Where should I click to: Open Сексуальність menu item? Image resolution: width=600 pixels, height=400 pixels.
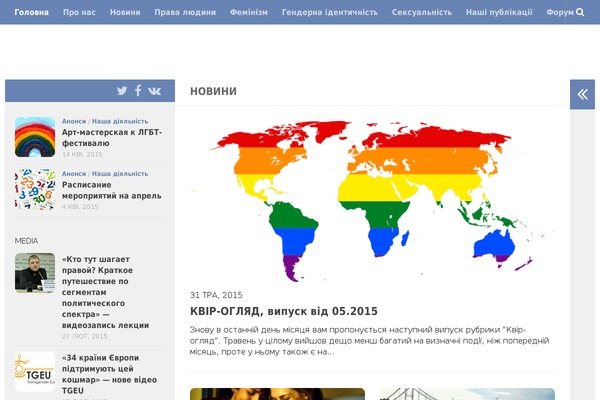point(422,12)
